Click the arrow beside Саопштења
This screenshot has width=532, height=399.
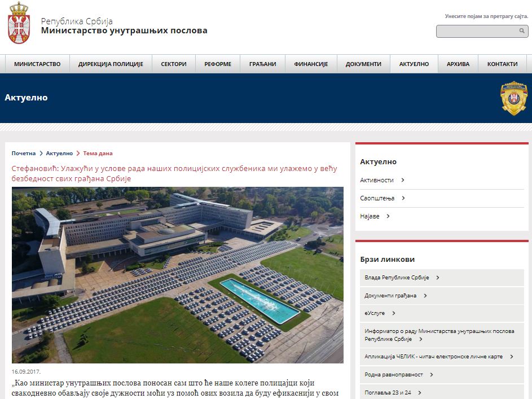(404, 198)
